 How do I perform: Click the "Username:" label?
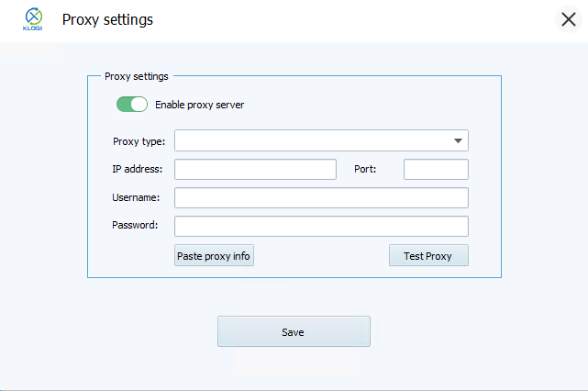coord(136,197)
